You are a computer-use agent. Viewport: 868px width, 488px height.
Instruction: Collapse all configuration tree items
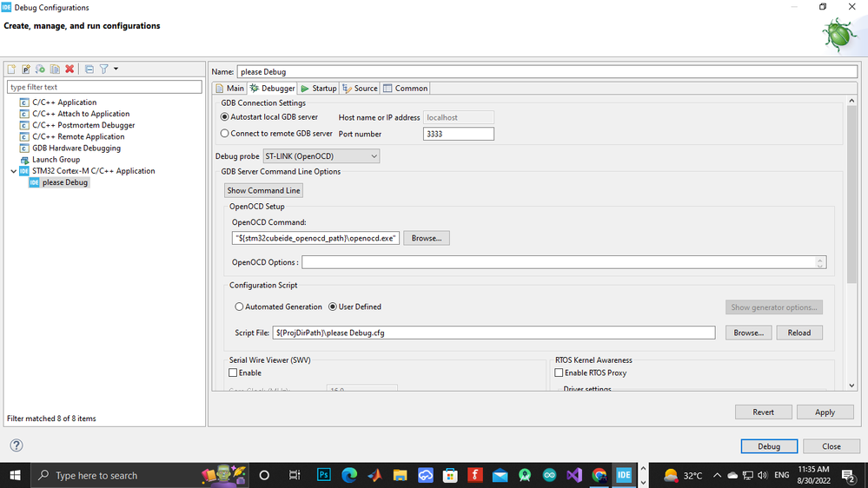tap(89, 69)
